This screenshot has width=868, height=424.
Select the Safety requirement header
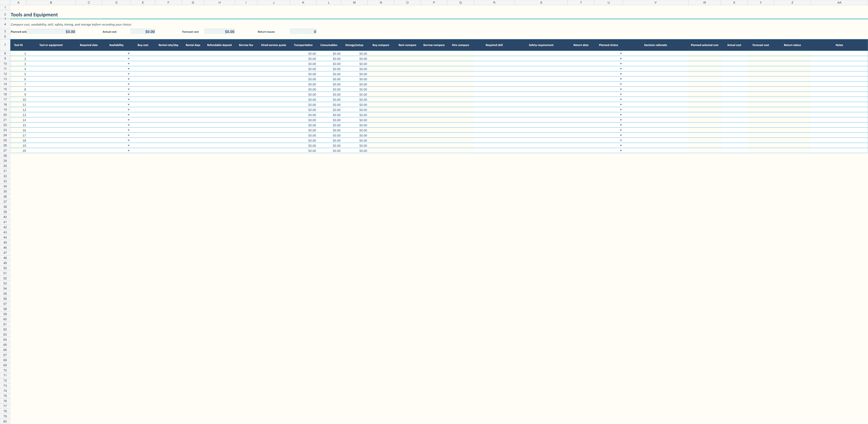(x=541, y=45)
